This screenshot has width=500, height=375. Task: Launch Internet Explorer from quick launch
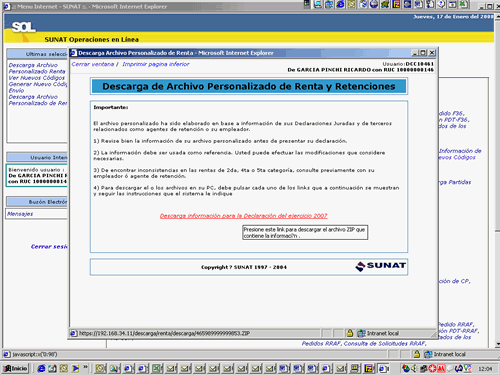[41, 368]
